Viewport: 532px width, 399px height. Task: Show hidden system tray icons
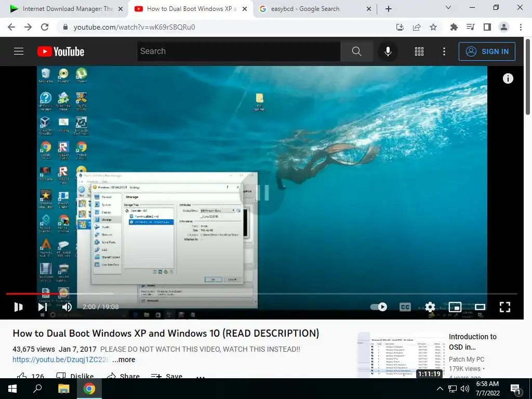(440, 389)
